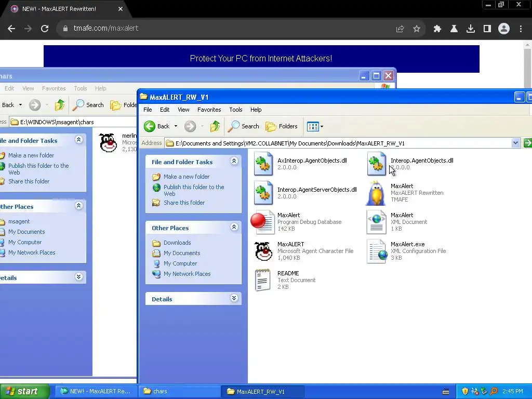Open Chrome three-dot menu
The height and width of the screenshot is (399, 532).
click(x=521, y=29)
